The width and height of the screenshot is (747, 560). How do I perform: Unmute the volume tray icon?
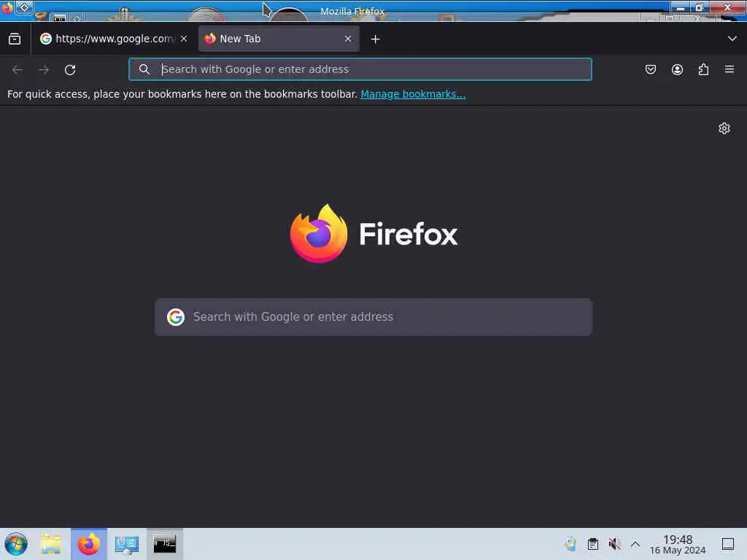[x=614, y=544]
